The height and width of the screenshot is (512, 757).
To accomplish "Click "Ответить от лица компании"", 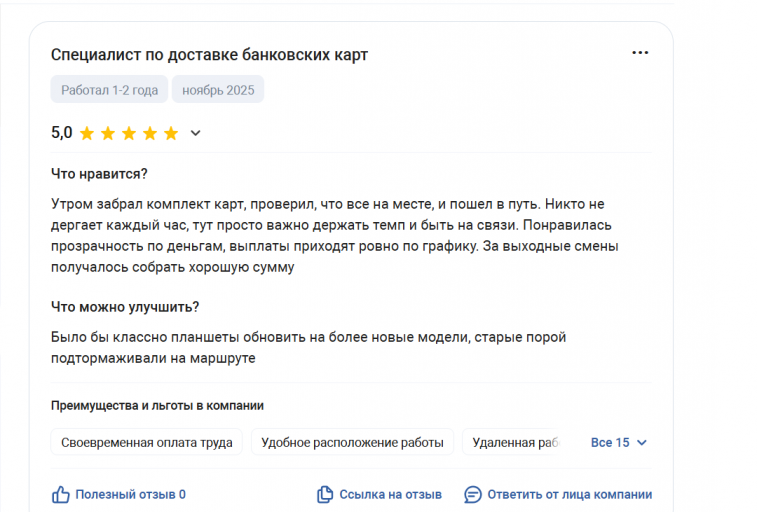I will pyautogui.click(x=569, y=494).
